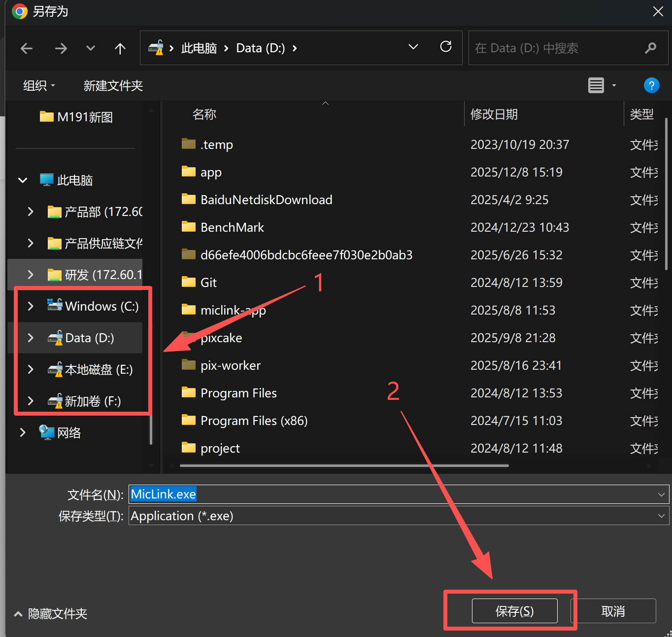This screenshot has width=672, height=637.
Task: Click 新建文件夹 in the toolbar
Action: point(113,86)
